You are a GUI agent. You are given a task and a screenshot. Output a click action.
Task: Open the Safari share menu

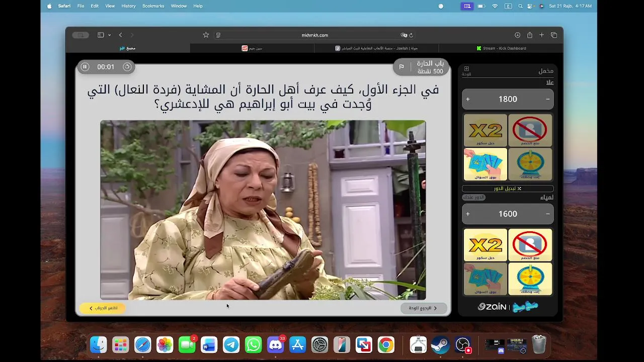click(530, 35)
